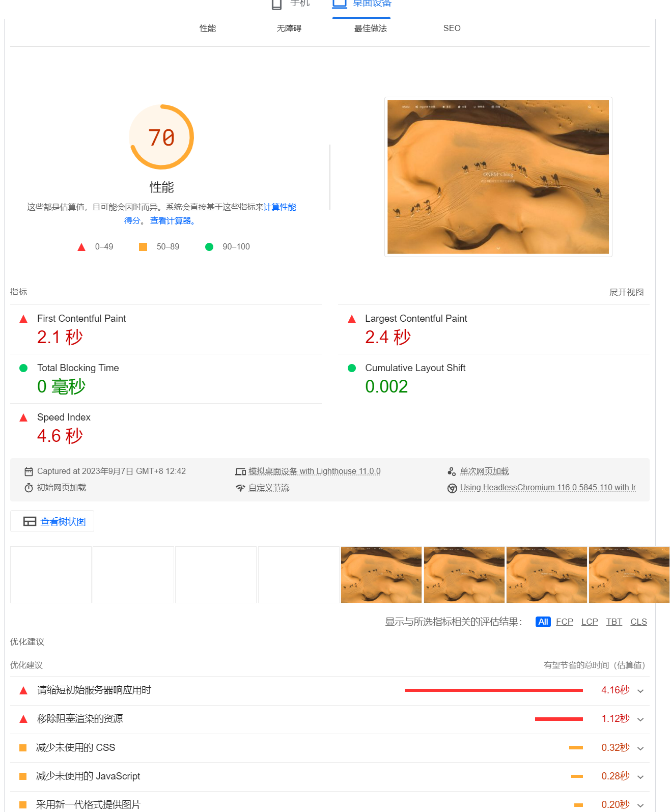Select the TBT metric filter
The image size is (670, 812).
click(x=615, y=622)
